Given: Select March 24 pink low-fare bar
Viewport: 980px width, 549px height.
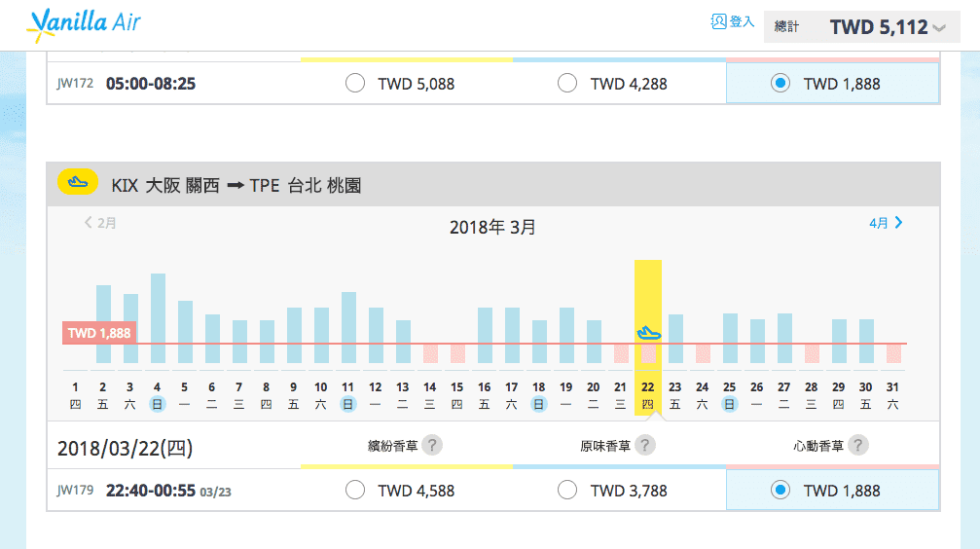Looking at the screenshot, I should 703,353.
